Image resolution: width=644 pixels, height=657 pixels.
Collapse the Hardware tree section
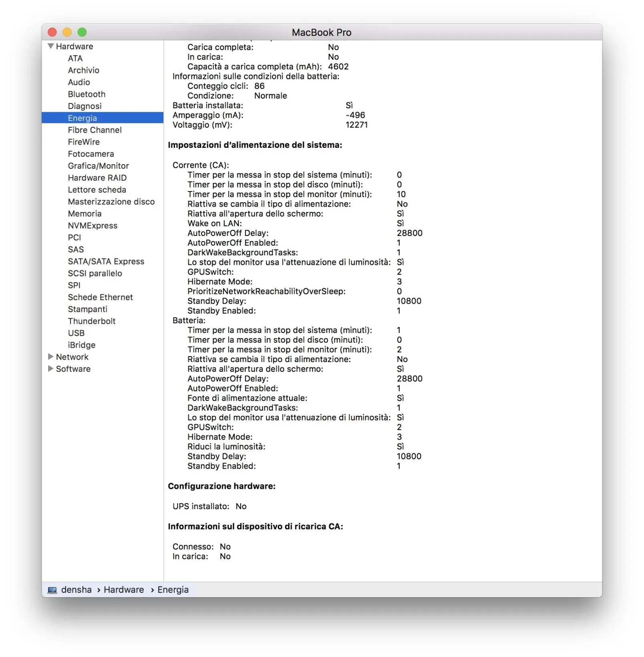coord(50,46)
